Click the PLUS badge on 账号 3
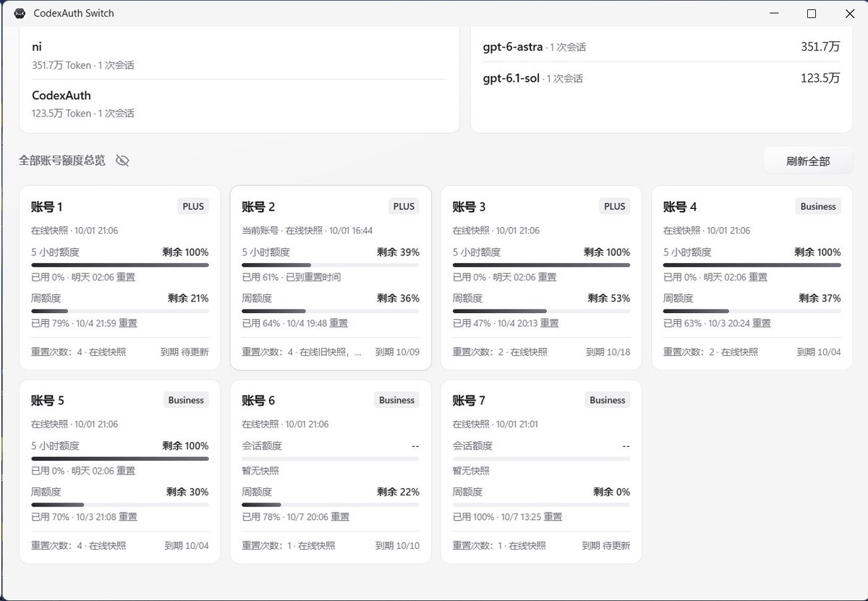868x601 pixels. pos(615,206)
